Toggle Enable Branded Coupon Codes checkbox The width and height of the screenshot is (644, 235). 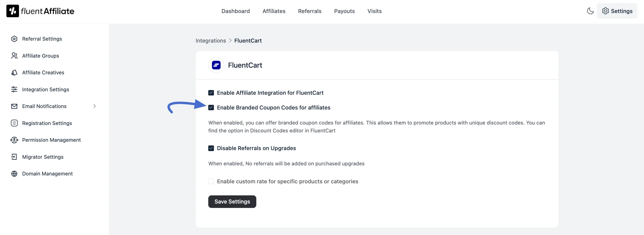click(x=211, y=108)
